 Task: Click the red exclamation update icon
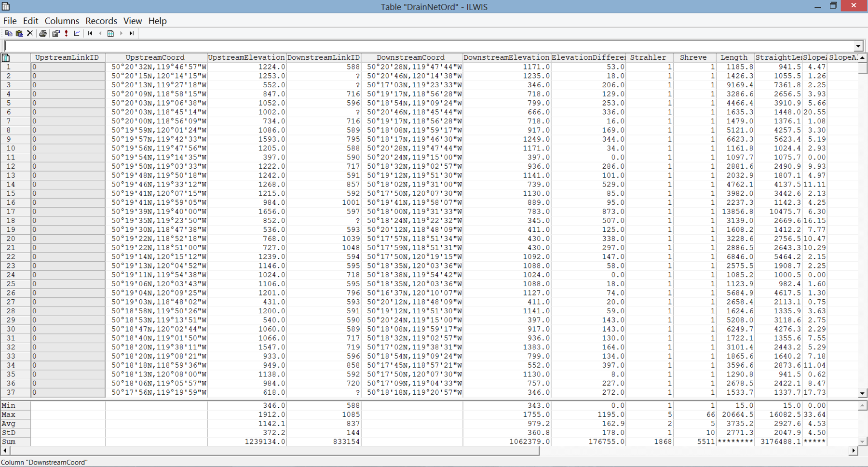point(66,33)
